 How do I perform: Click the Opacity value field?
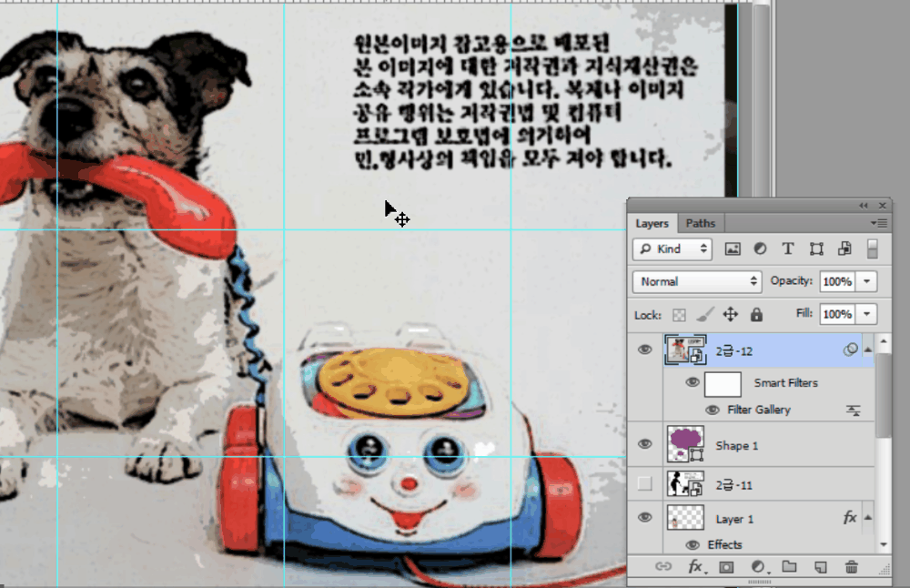pos(837,281)
